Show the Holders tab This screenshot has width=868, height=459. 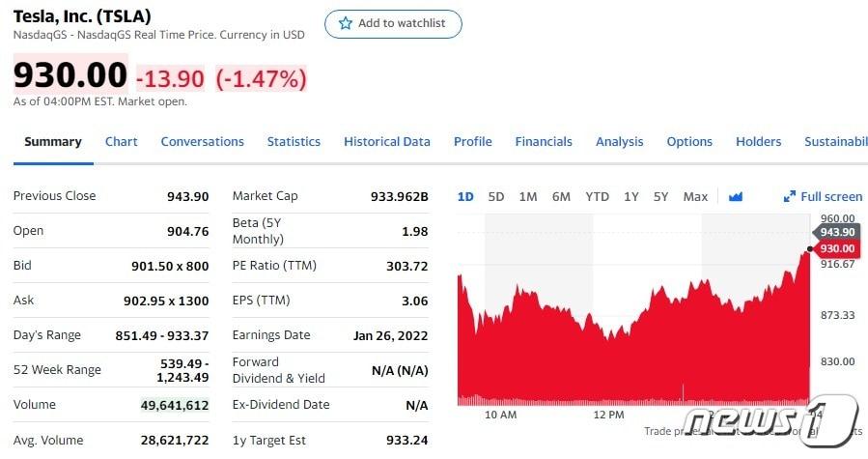click(758, 141)
